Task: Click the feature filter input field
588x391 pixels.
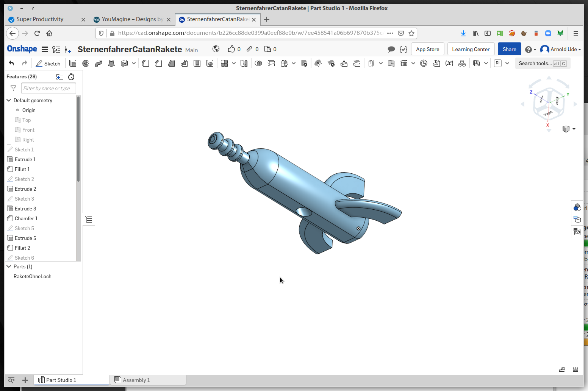Action: click(x=48, y=89)
